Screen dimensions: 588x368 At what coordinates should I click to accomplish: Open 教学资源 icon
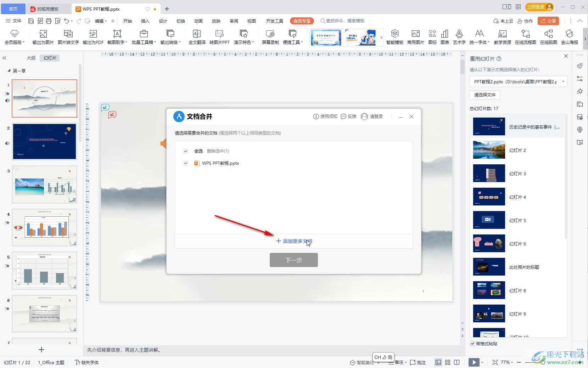pyautogui.click(x=502, y=37)
